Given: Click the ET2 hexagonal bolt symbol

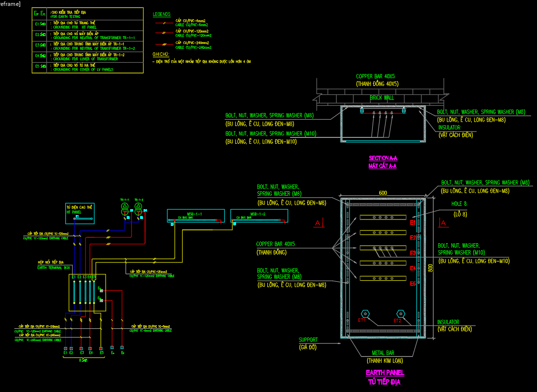Looking at the screenshot, I should (400, 313).
